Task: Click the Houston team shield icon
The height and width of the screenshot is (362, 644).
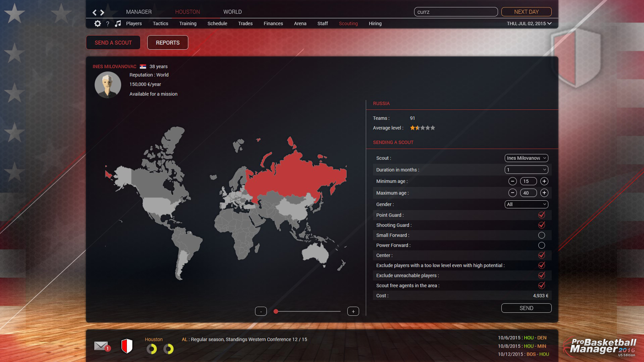Action: point(128,346)
